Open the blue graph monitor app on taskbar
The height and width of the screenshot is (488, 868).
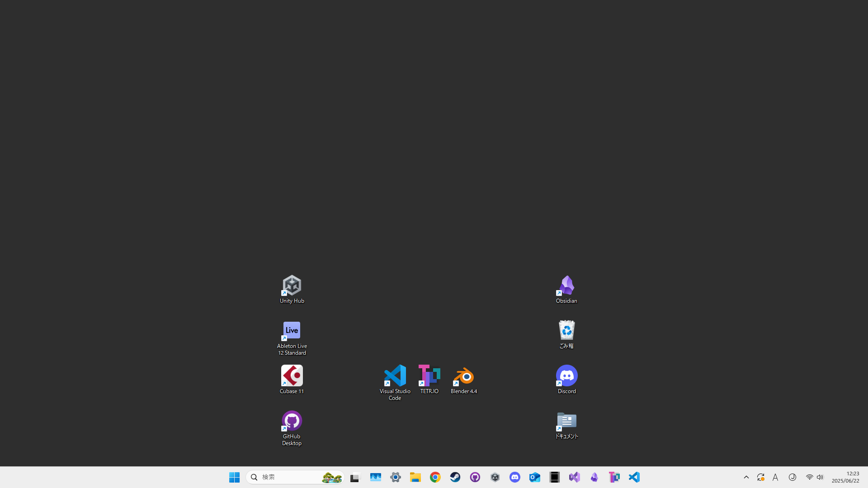pyautogui.click(x=376, y=477)
